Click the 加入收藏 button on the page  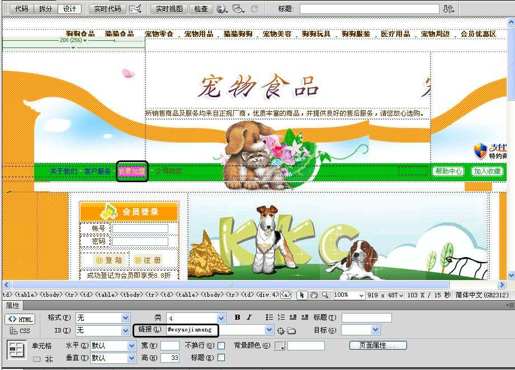487,171
